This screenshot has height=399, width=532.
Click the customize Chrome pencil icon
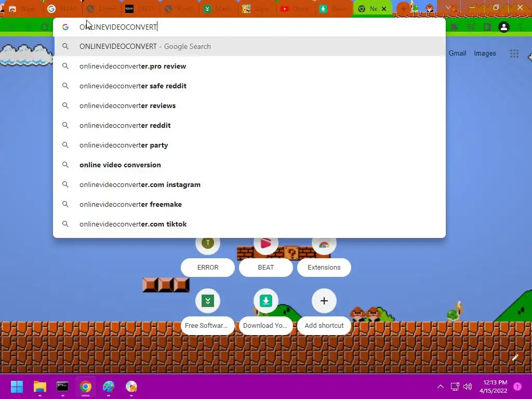[x=515, y=357]
